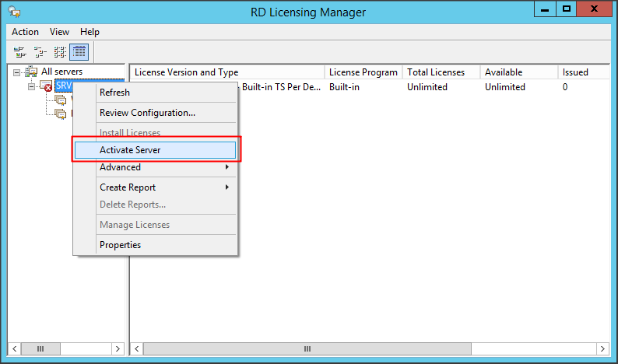Click the All servers network icon
The width and height of the screenshot is (618, 364).
point(31,72)
